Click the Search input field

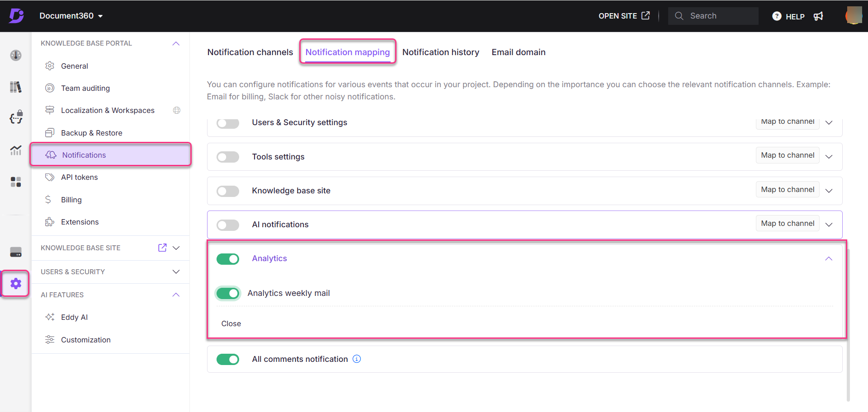[x=713, y=16]
